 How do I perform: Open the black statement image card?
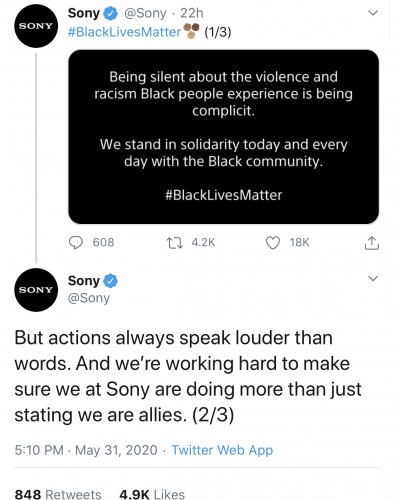223,137
